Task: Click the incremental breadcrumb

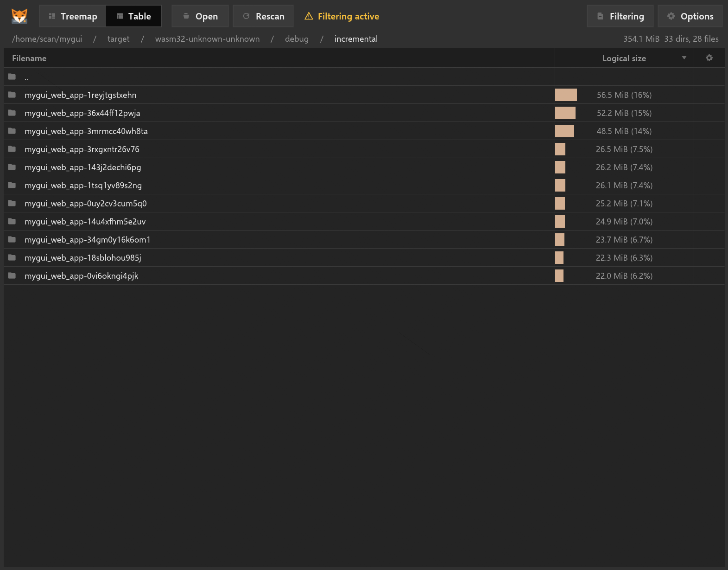Action: tap(356, 39)
